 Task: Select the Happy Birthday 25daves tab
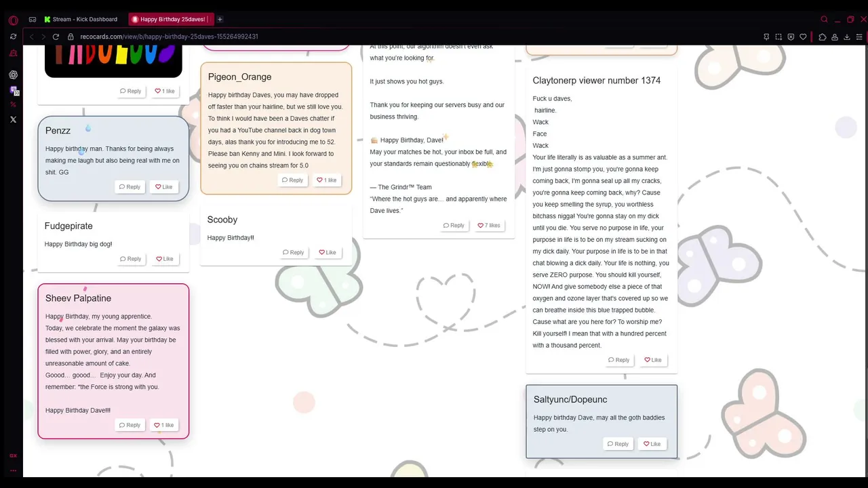tap(172, 19)
